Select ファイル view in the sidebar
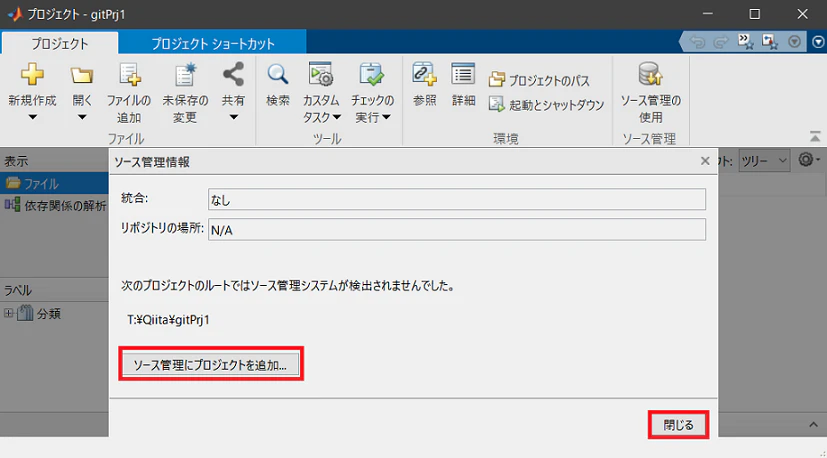The width and height of the screenshot is (827, 458). point(54,184)
